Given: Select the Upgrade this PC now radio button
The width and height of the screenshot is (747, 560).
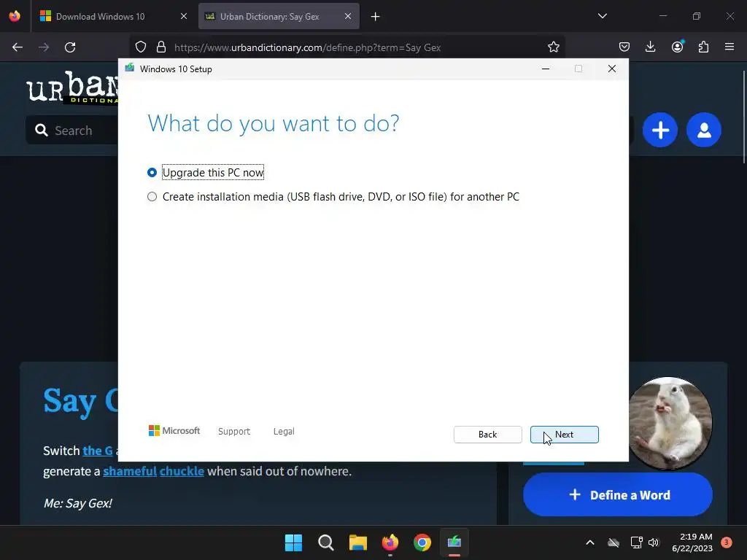Looking at the screenshot, I should [152, 172].
